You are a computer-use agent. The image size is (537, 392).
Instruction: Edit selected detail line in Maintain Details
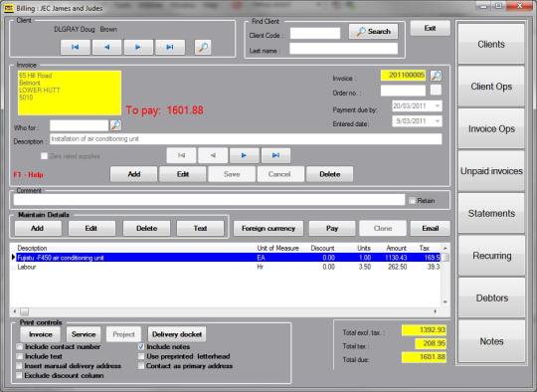[x=91, y=228]
